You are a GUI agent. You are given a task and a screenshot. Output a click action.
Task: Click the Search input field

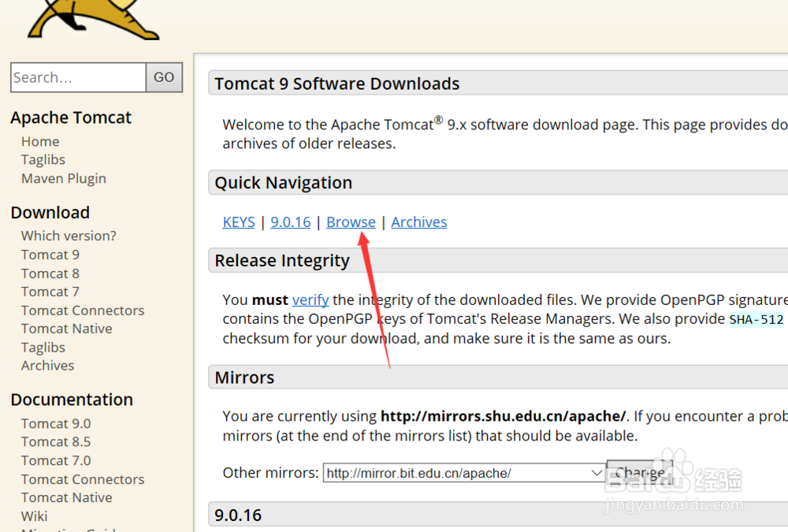pos(78,77)
